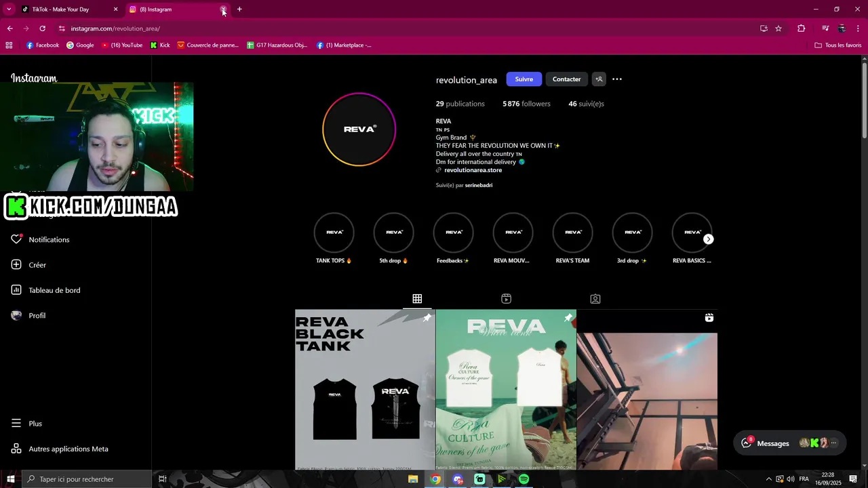The height and width of the screenshot is (488, 868).
Task: Click the install app icon in address bar
Action: coord(764,28)
